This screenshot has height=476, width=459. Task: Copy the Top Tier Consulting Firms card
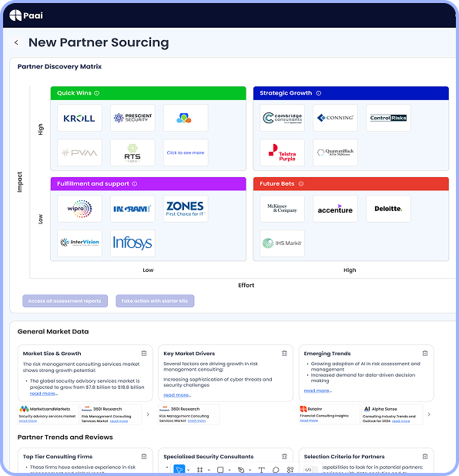click(144, 457)
